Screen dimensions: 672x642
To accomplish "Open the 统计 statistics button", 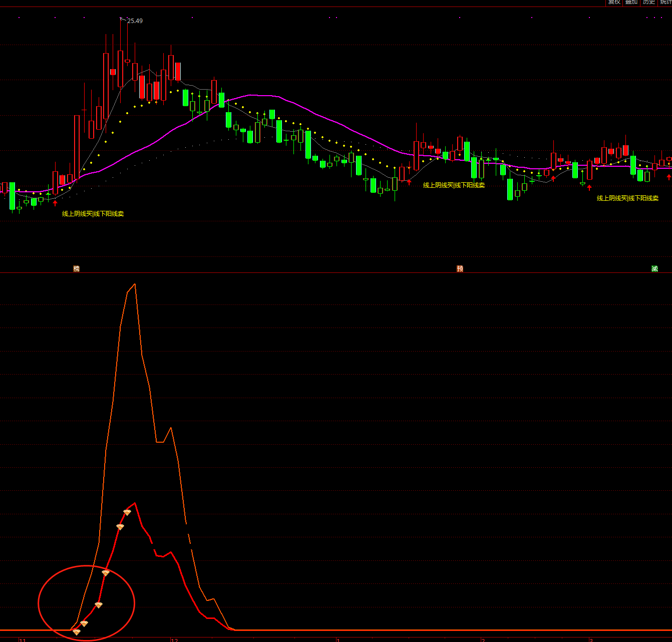I will [x=666, y=3].
